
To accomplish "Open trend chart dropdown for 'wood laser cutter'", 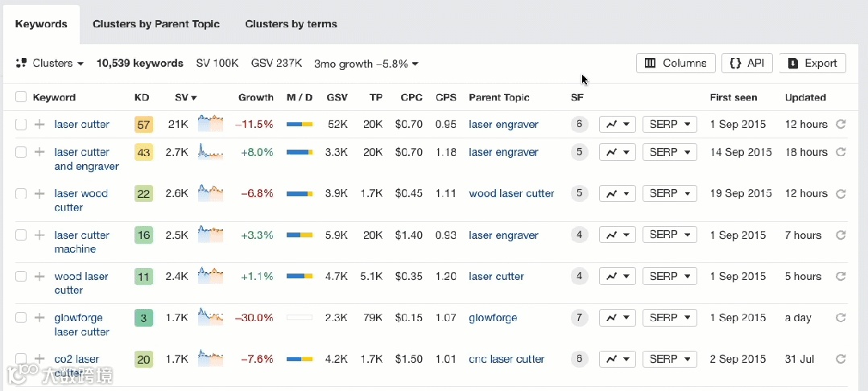I will 618,277.
